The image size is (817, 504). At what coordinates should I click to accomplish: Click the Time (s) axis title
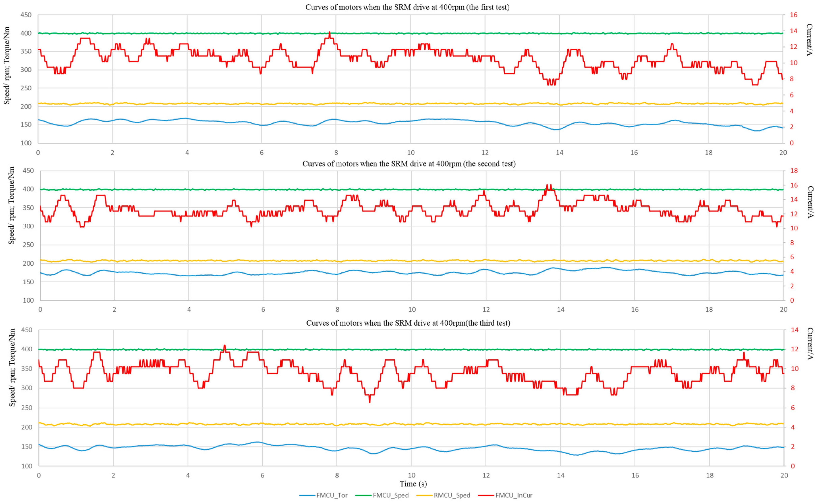pos(413,484)
